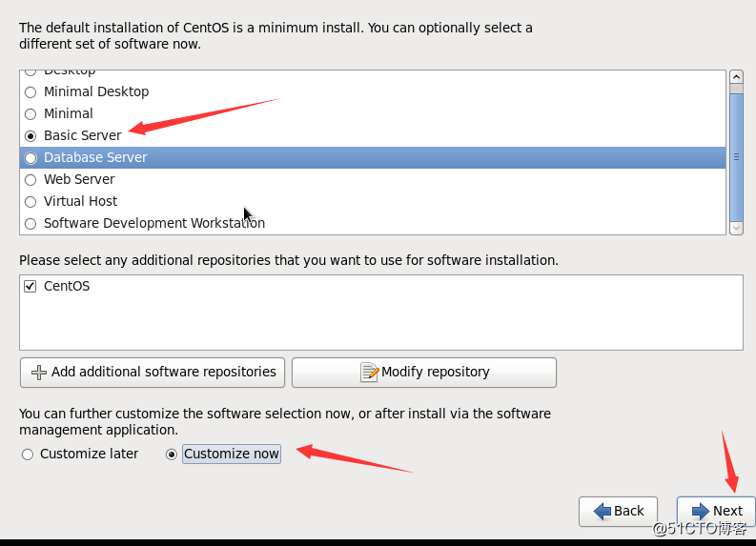Select the Virtual Host radio button
This screenshot has height=546, width=756.
pyautogui.click(x=31, y=202)
